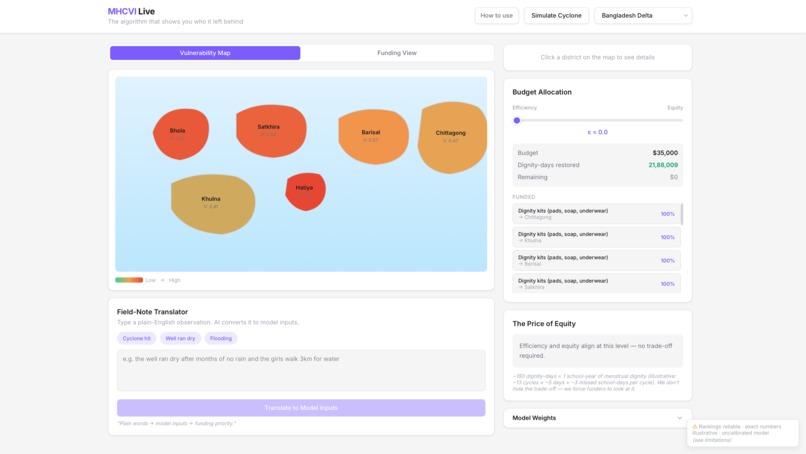Choose the Cyclone hit preset chip

pyautogui.click(x=137, y=338)
